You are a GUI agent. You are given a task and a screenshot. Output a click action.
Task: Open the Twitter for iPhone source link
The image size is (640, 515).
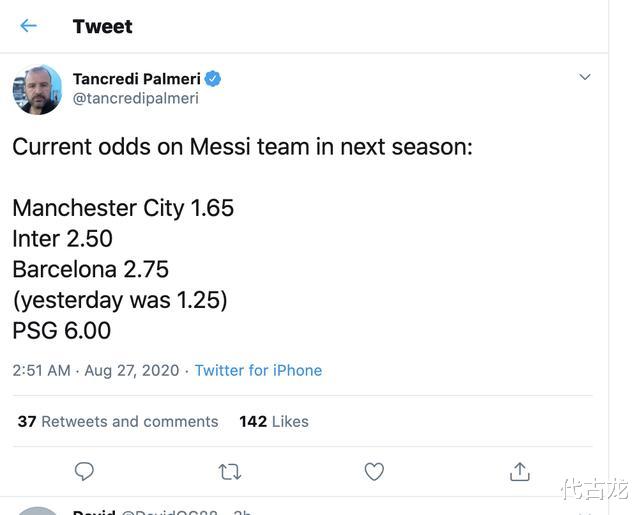tap(258, 370)
